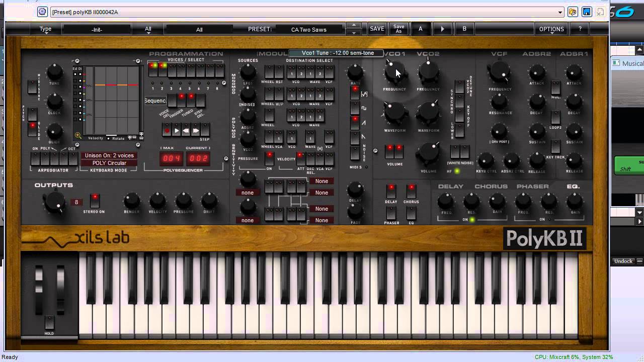Toggle the sequencer TRIGGER switch
644x362 pixels.
181,100
